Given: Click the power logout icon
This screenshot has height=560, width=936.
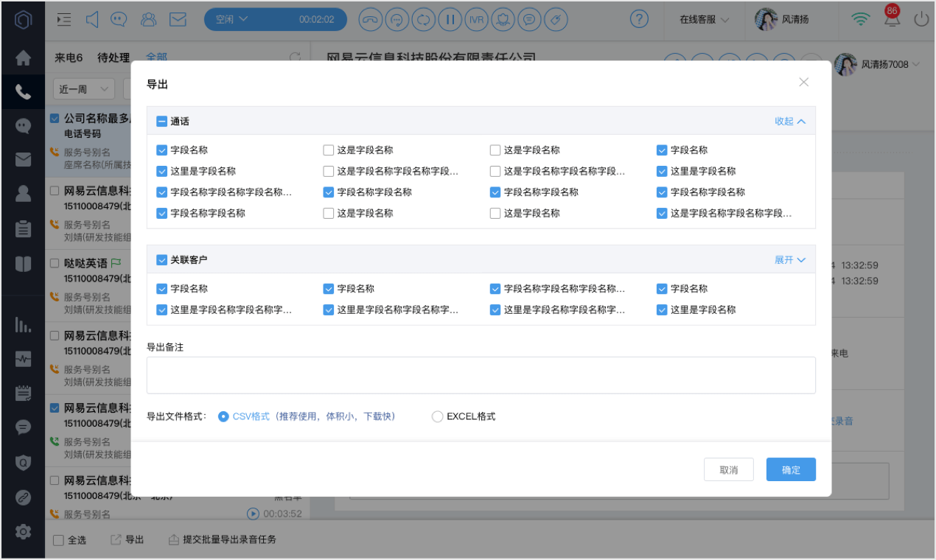Looking at the screenshot, I should click(921, 20).
